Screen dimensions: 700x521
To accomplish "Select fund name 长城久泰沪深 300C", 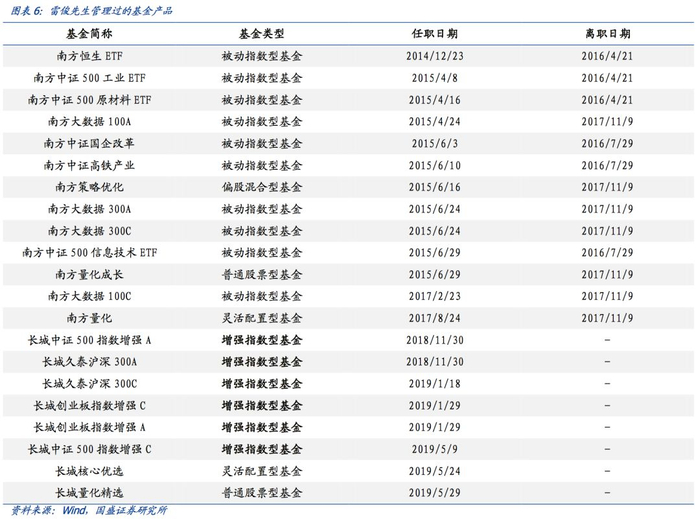I will [x=89, y=383].
